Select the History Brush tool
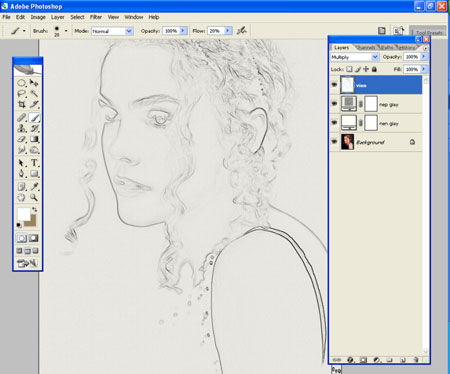This screenshot has width=450, height=374. 34,128
